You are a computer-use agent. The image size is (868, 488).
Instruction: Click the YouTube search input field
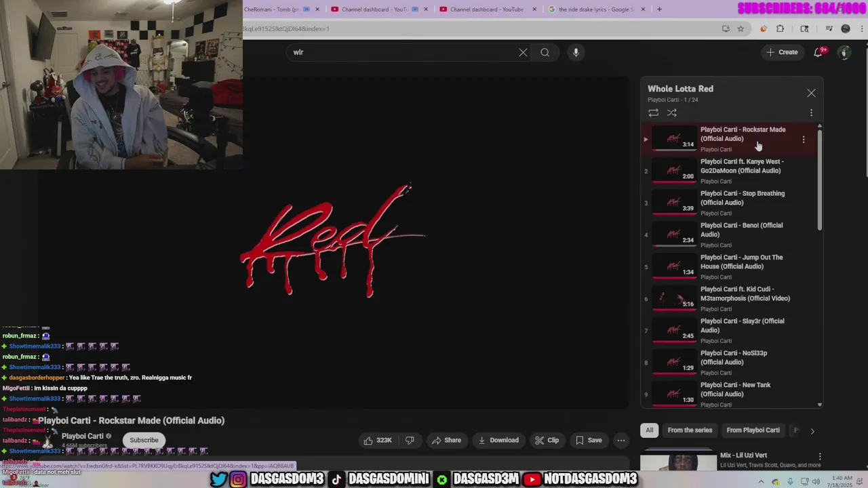coord(403,52)
